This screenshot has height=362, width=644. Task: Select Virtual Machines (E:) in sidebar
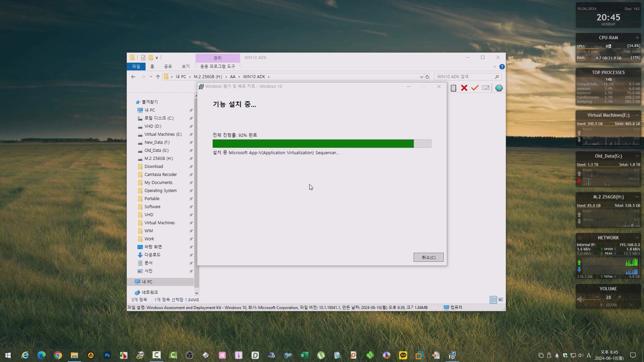tap(163, 134)
